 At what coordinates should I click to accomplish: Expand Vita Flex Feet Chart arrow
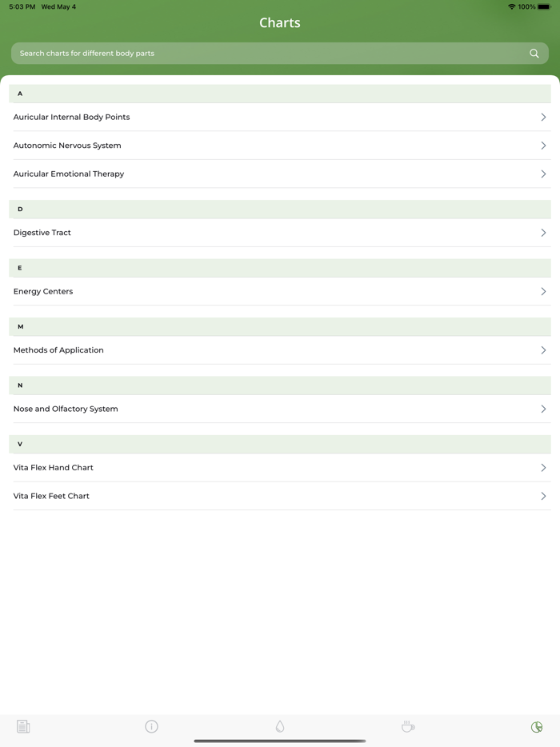click(x=543, y=496)
